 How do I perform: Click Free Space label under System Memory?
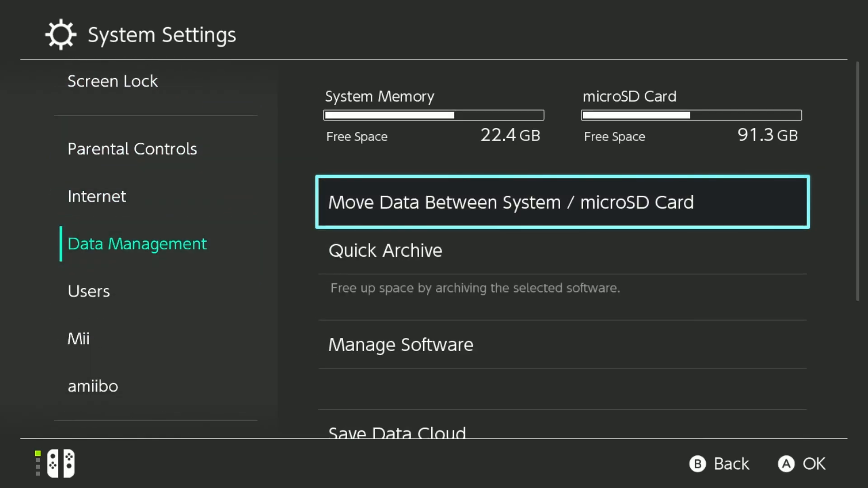pos(357,137)
